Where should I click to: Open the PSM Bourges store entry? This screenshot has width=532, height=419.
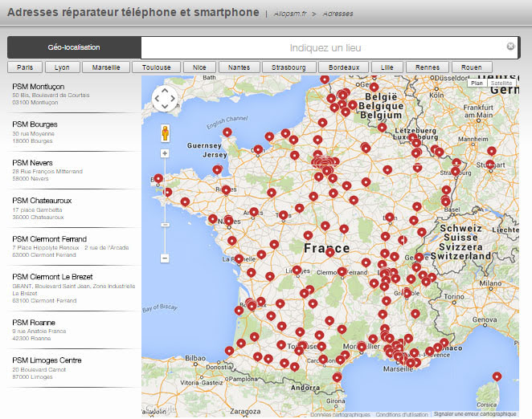(x=74, y=132)
